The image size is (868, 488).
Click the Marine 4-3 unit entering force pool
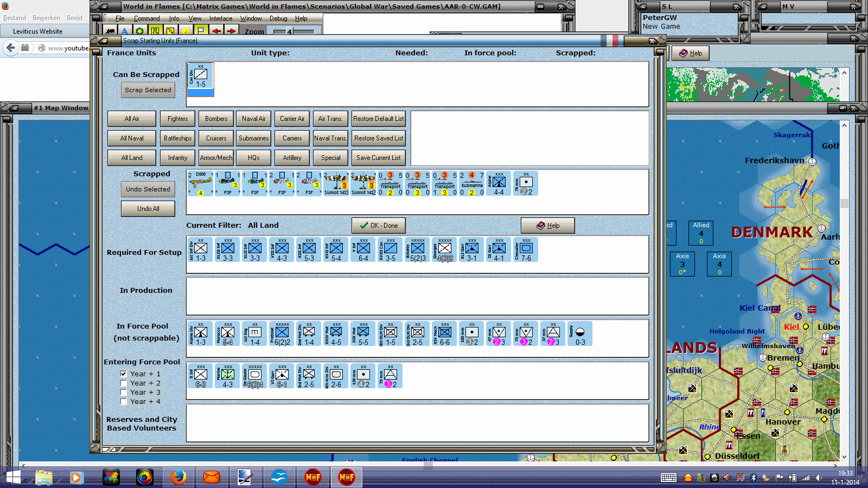[x=228, y=376]
